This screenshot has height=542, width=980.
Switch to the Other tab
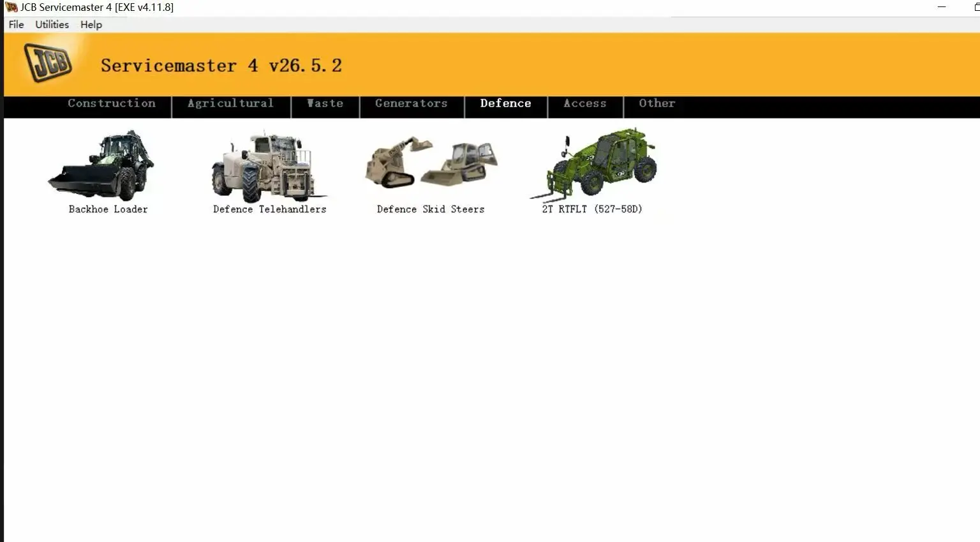(657, 103)
